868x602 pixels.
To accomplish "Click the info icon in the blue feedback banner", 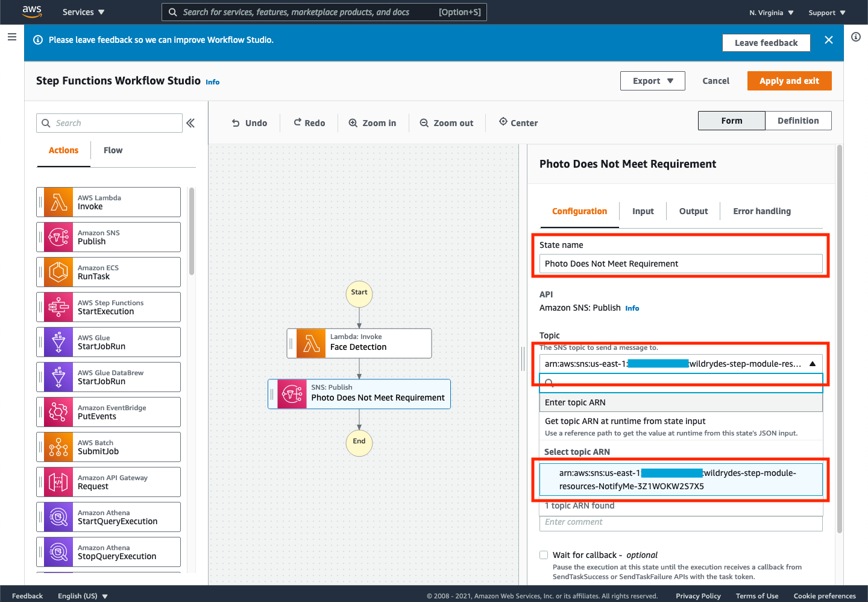I will click(x=38, y=40).
